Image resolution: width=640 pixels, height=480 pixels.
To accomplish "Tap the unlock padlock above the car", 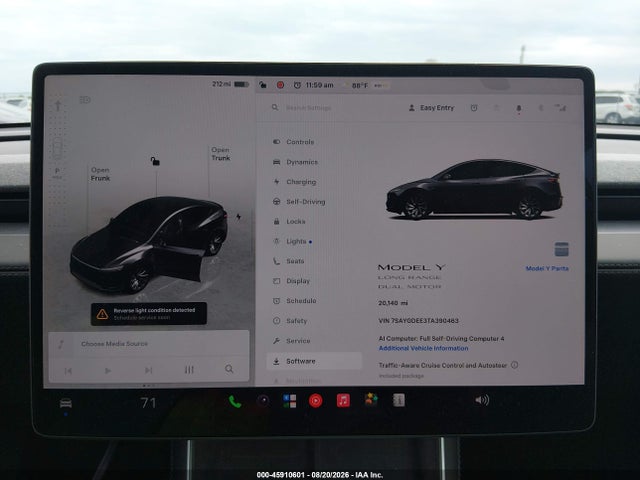I will pyautogui.click(x=155, y=161).
